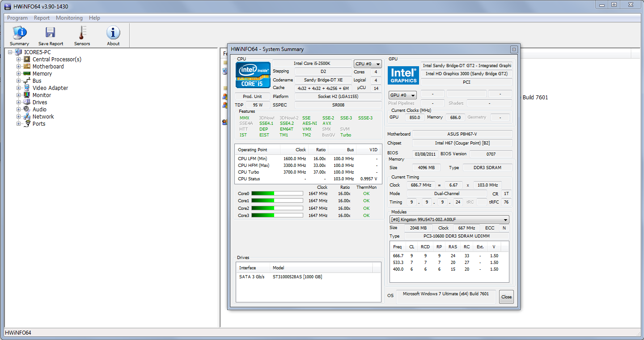The width and height of the screenshot is (644, 340).
Task: Click the Core0 usage bar
Action: (x=276, y=193)
